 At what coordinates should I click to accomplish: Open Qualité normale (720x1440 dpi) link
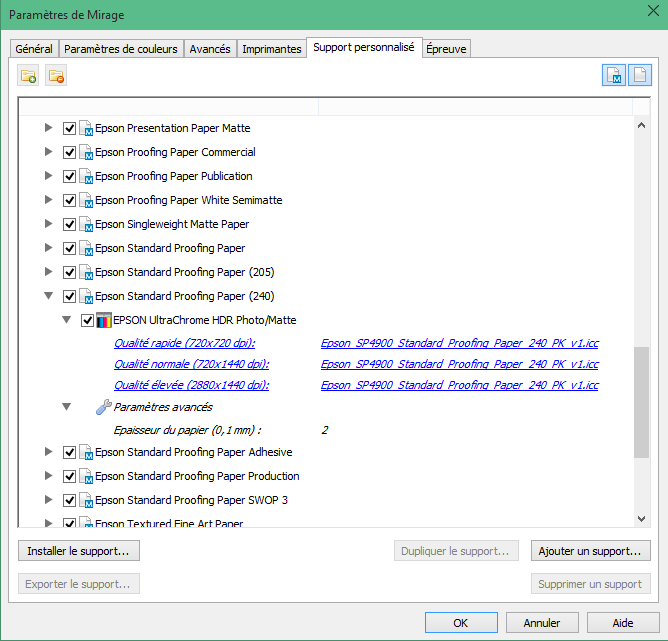191,364
